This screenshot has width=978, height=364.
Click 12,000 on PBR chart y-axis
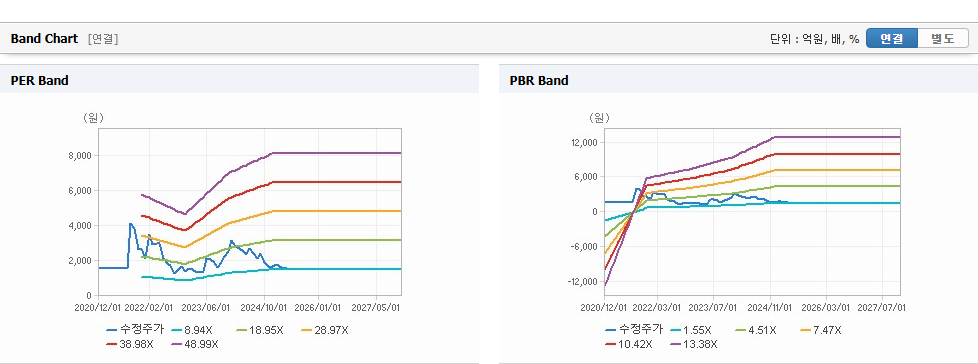(583, 143)
